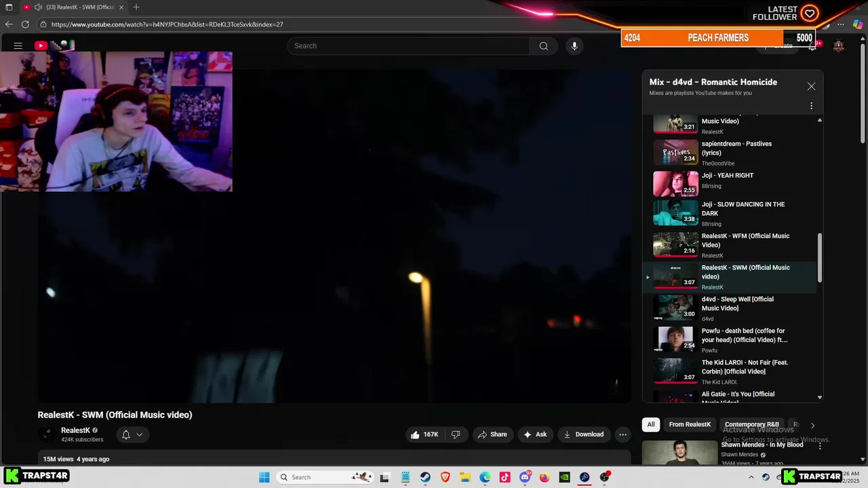Click the Windows taskbar Search box
This screenshot has width=868, height=488.
point(324,477)
